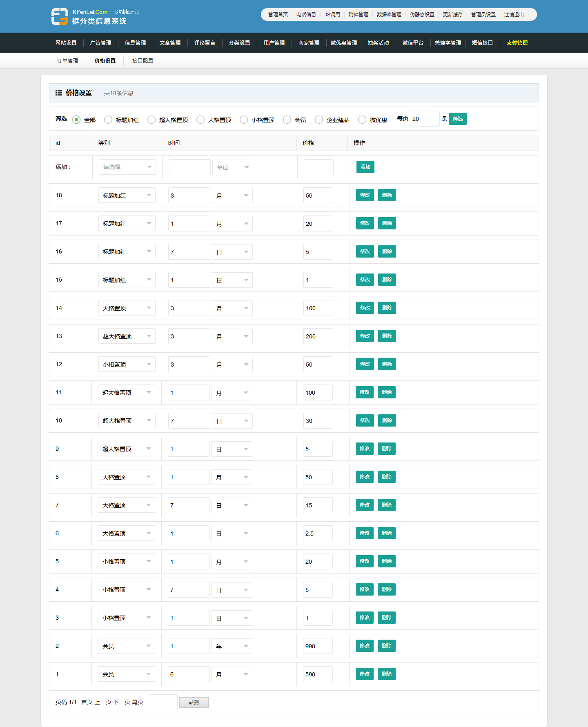Screen dimensions: 588x727
Task: Open the 请选择 category dropdown in add row
Action: coord(127,167)
